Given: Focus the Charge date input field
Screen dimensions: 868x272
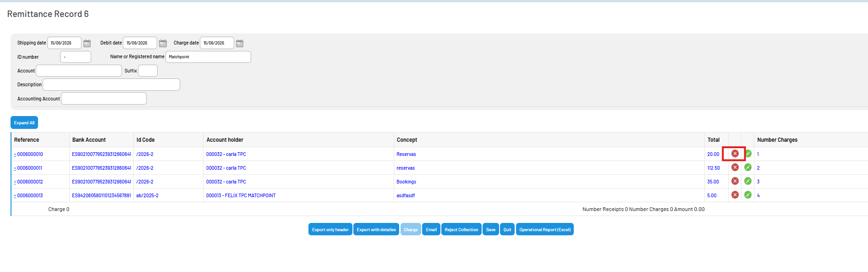Looking at the screenshot, I should point(217,43).
